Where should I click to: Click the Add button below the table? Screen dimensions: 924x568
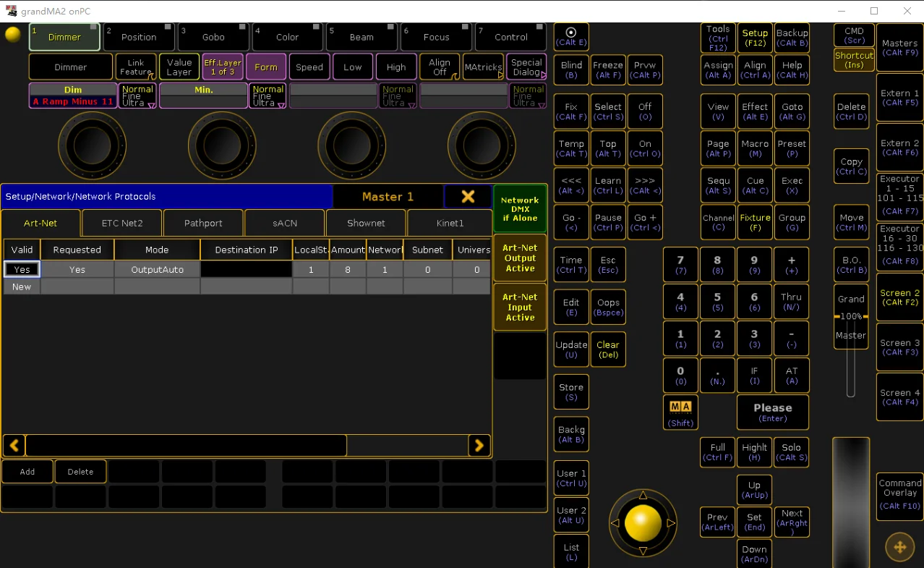click(x=27, y=472)
